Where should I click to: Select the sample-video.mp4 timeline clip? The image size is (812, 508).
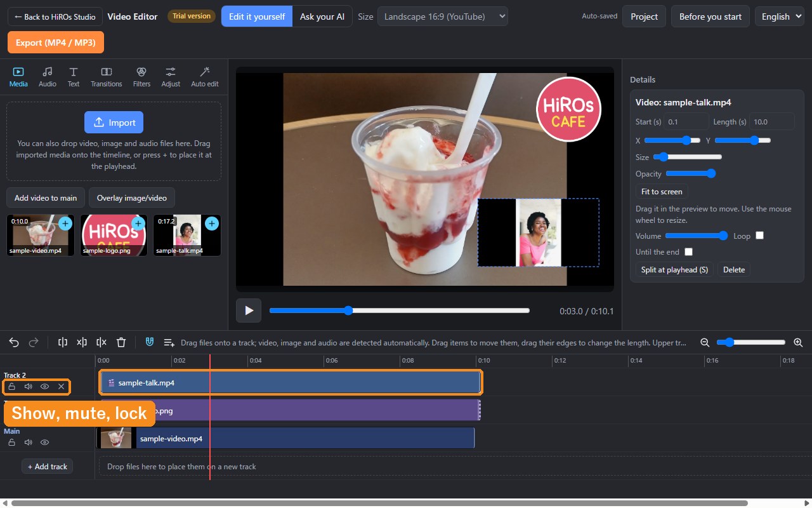(x=285, y=439)
